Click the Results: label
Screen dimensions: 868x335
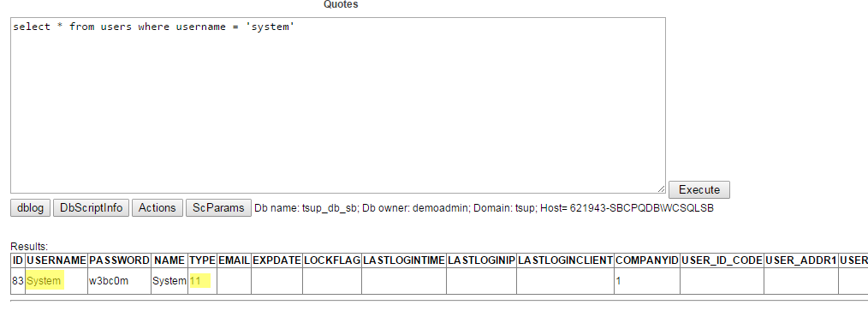[29, 247]
